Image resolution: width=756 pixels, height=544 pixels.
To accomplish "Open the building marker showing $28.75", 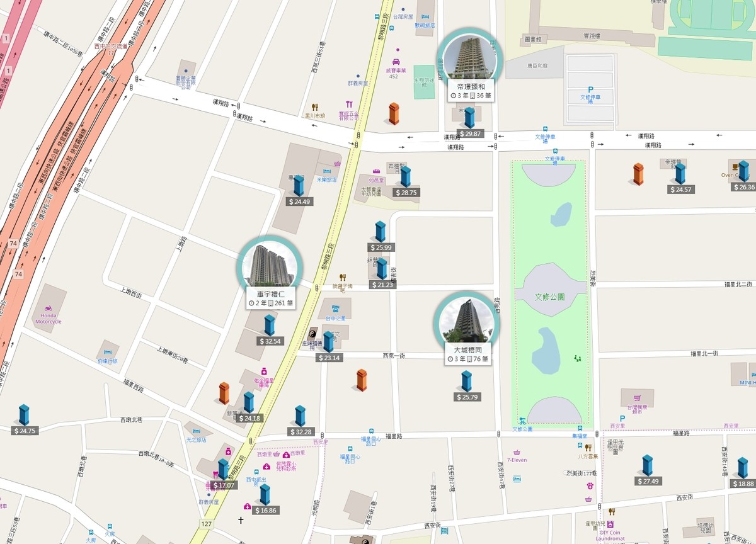I will coord(405,176).
